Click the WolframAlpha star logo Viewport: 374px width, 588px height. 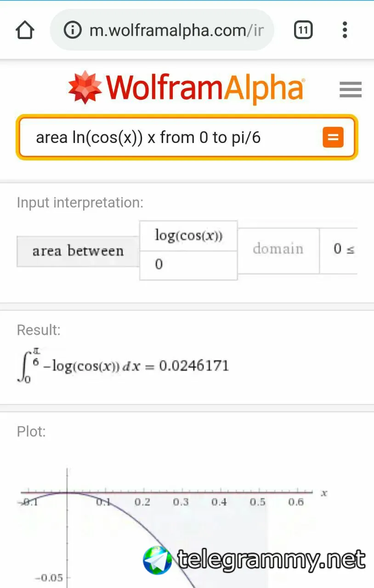click(x=85, y=87)
